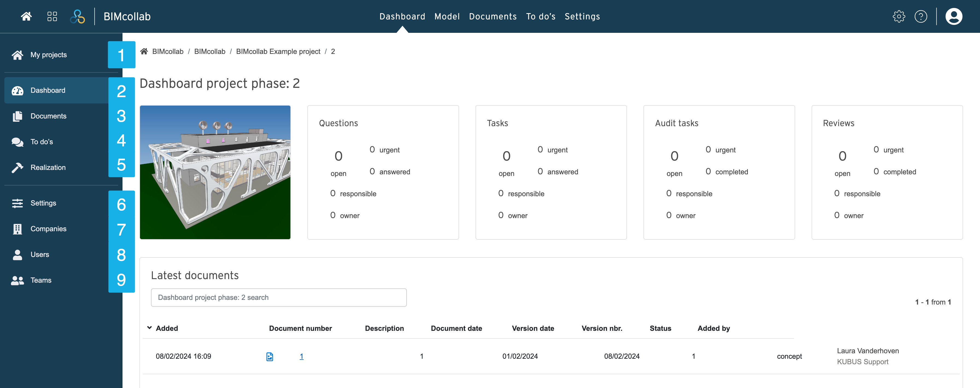The image size is (980, 388).
Task: Switch to the Dashboard top tab
Action: tap(402, 16)
